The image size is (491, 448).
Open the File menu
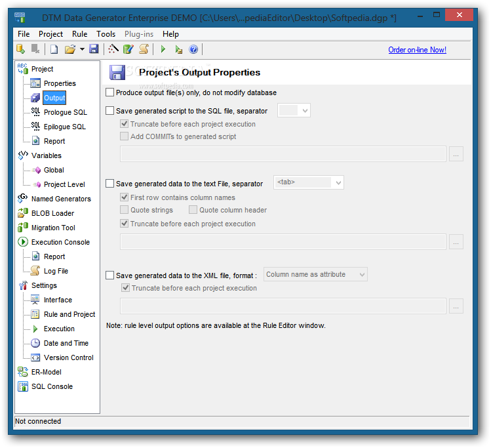(24, 34)
